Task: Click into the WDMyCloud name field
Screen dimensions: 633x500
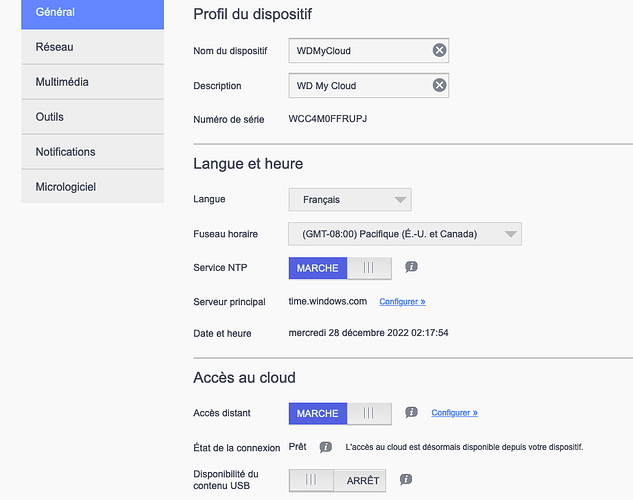Action: click(x=359, y=50)
